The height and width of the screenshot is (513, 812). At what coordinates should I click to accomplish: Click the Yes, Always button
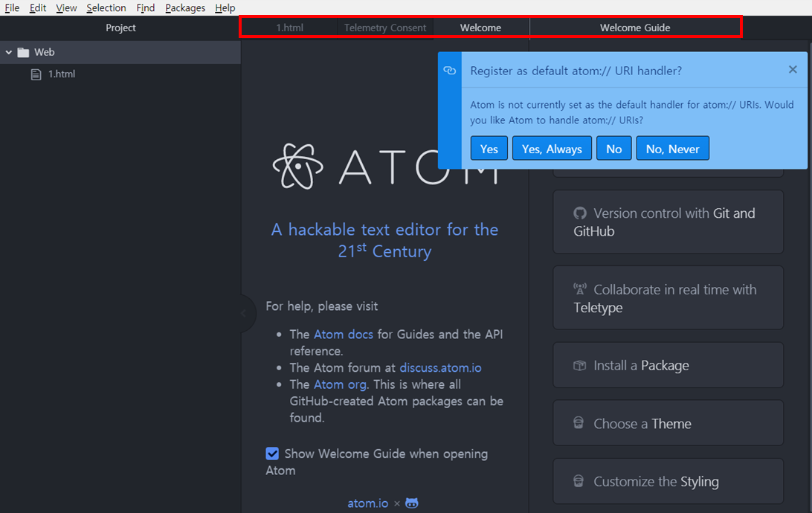pyautogui.click(x=552, y=149)
